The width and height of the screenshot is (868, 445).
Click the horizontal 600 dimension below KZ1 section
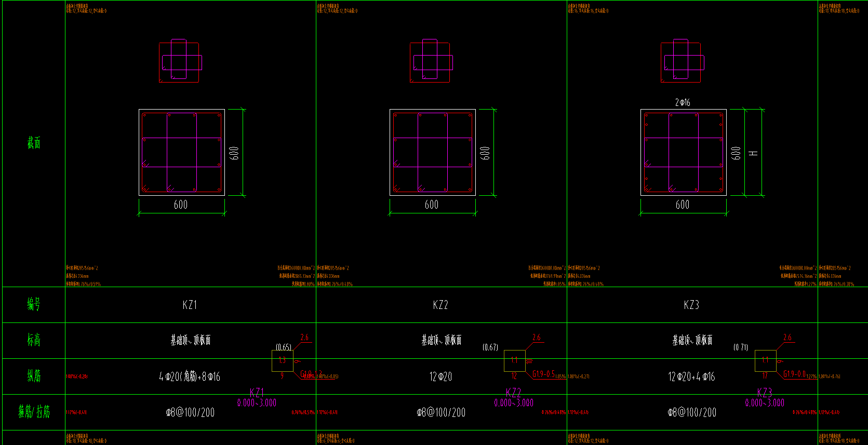[x=181, y=205]
